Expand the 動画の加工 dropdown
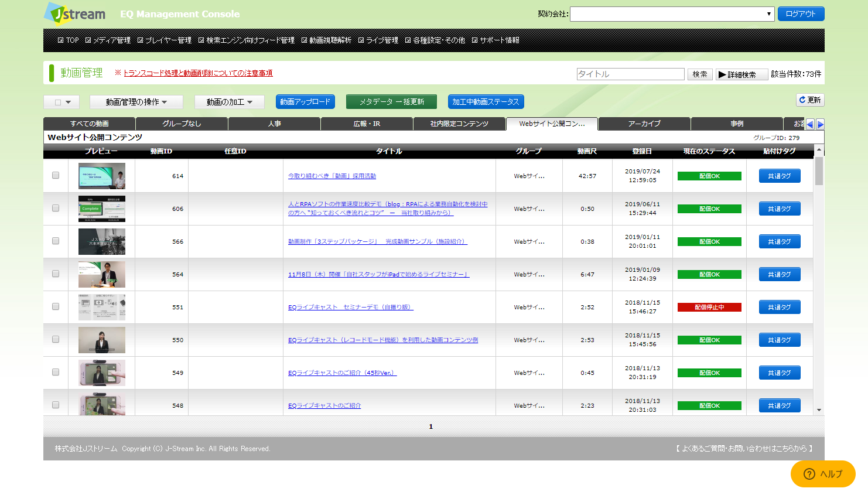868x495 pixels. point(230,101)
